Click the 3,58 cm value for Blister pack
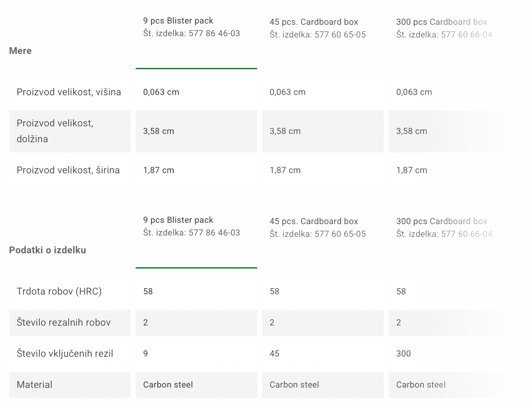The width and height of the screenshot is (532, 405). 159,131
